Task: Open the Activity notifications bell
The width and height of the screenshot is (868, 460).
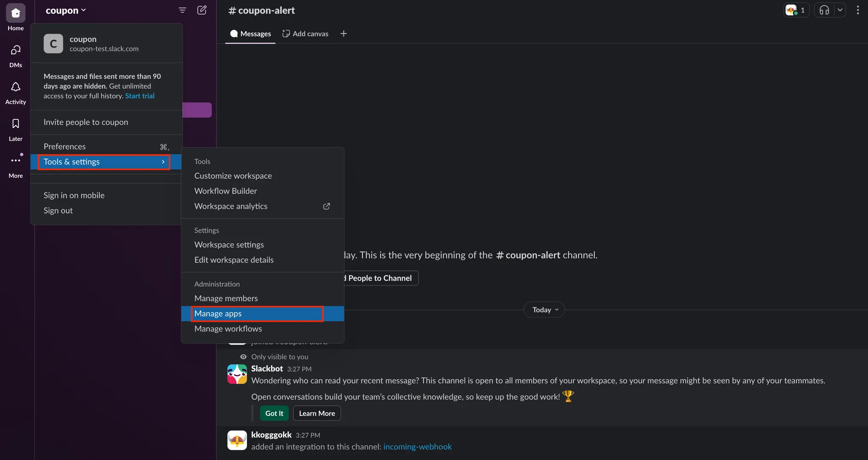Action: pyautogui.click(x=16, y=88)
